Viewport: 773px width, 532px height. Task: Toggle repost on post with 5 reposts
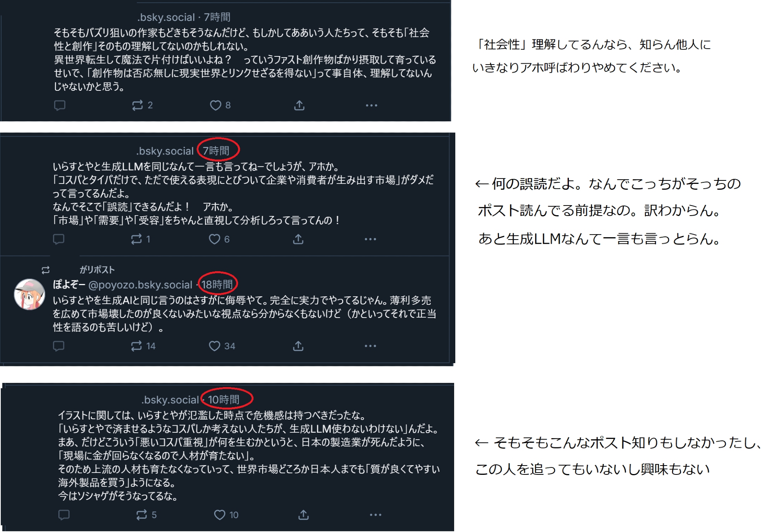coord(141,515)
